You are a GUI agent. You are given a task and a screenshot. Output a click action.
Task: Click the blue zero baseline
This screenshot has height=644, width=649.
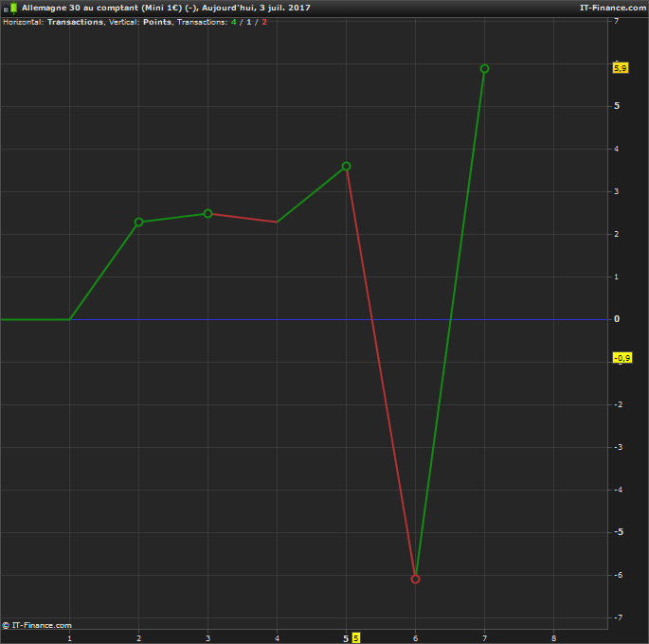pyautogui.click(x=338, y=319)
